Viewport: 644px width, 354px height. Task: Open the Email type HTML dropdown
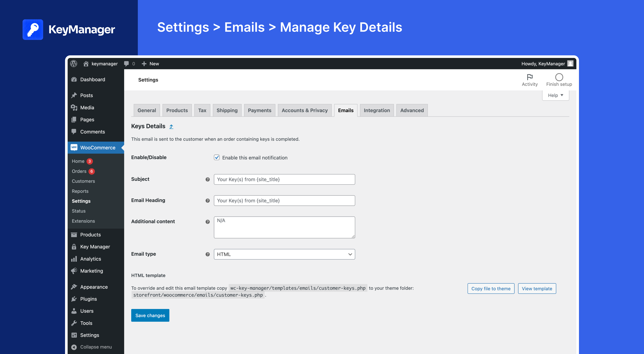click(x=284, y=254)
